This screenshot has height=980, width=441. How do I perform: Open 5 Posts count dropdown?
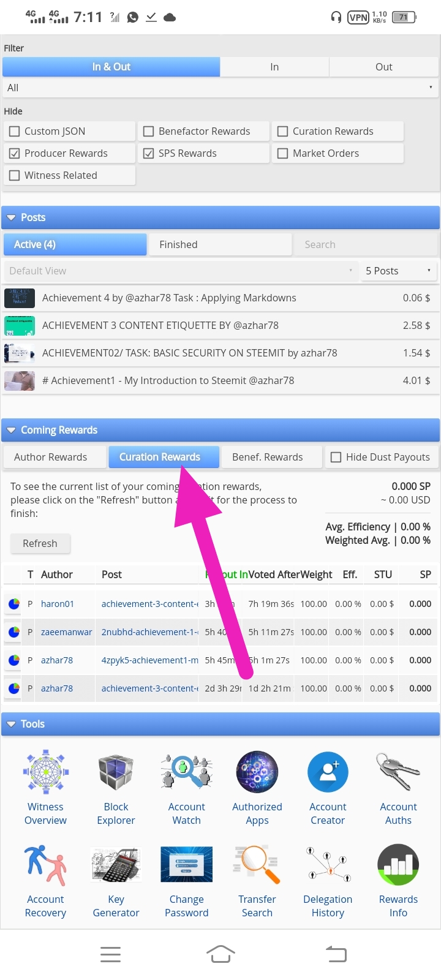coord(399,271)
